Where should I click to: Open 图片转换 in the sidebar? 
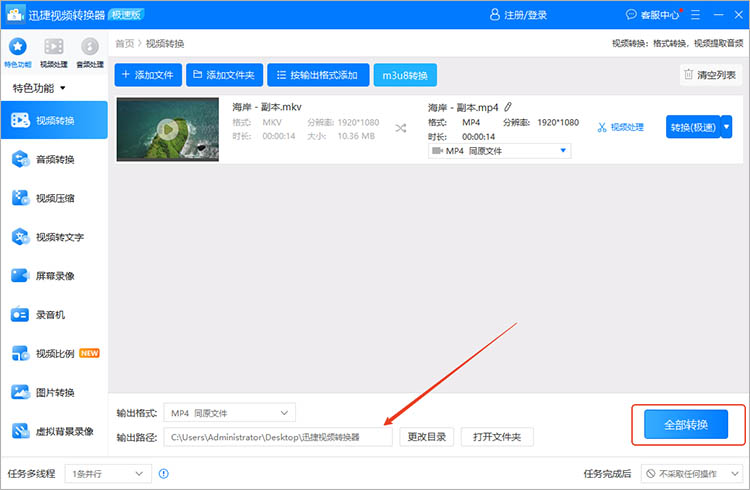click(54, 392)
